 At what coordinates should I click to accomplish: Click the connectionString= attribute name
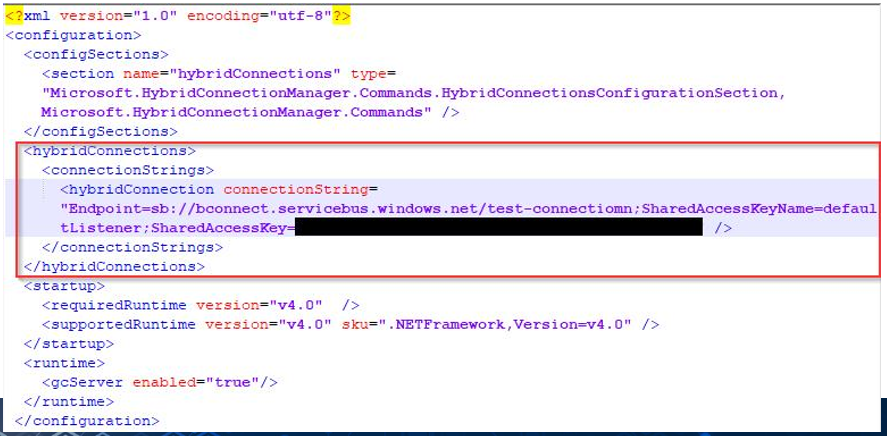click(300, 189)
